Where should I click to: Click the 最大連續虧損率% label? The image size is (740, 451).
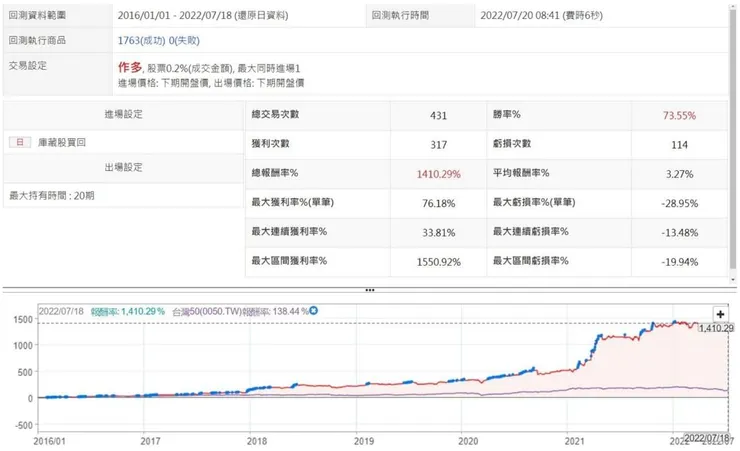pyautogui.click(x=530, y=231)
